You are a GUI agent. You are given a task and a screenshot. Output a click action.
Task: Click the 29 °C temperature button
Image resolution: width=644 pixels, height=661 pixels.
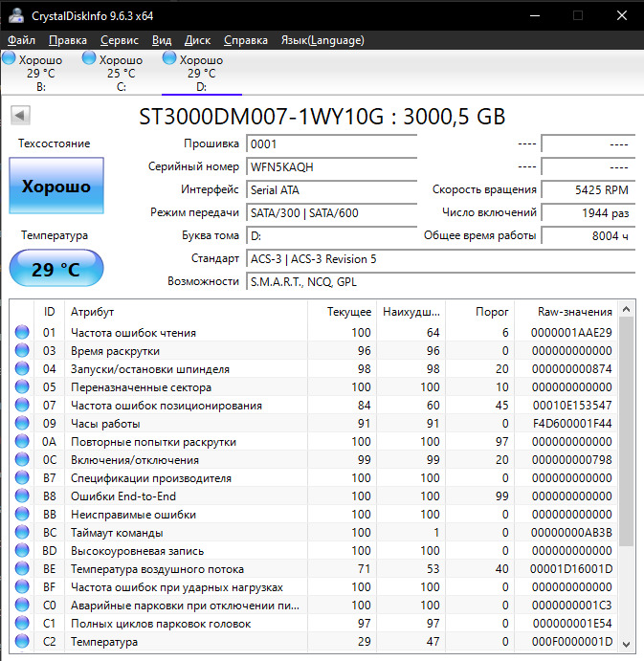coord(56,269)
